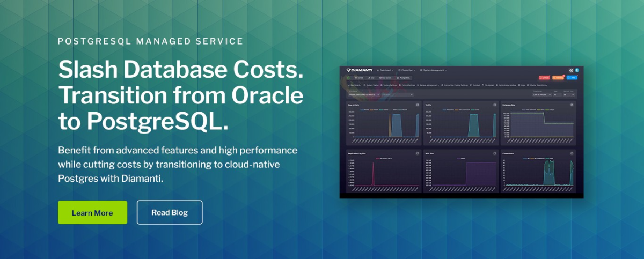Open the Terminal menu item
The width and height of the screenshot is (644, 259).
(475, 85)
